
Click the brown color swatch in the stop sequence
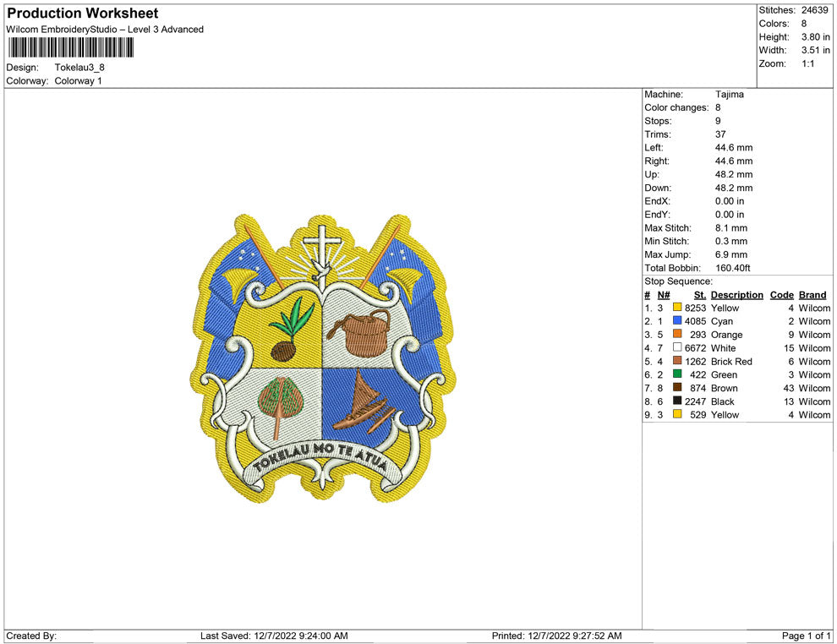point(677,387)
